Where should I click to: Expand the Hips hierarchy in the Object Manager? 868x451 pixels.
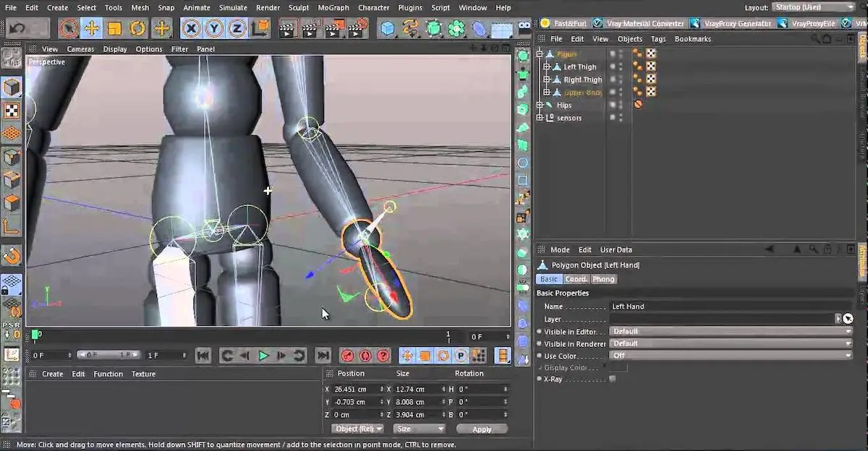[540, 105]
